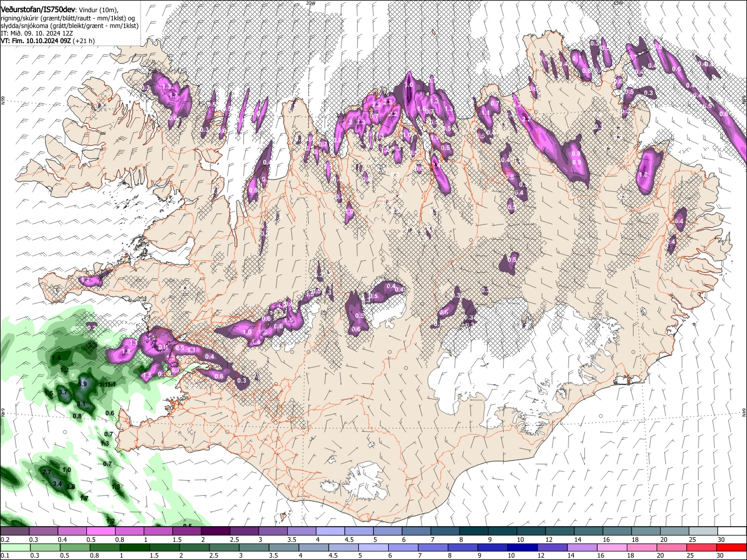Pick the bright pink swatch between 0.5 and 0.8
Image resolution: width=747 pixels, height=560 pixels.
click(100, 531)
